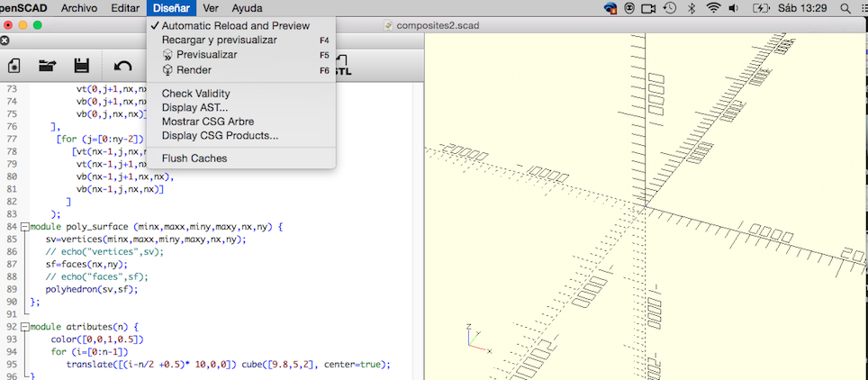The height and width of the screenshot is (380, 868).
Task: Click the Render cube icon in menu
Action: point(167,70)
